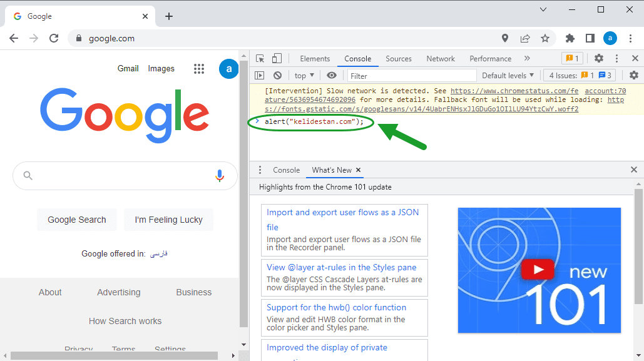Open a new tab with the plus button
This screenshot has height=361, width=644.
pos(169,16)
